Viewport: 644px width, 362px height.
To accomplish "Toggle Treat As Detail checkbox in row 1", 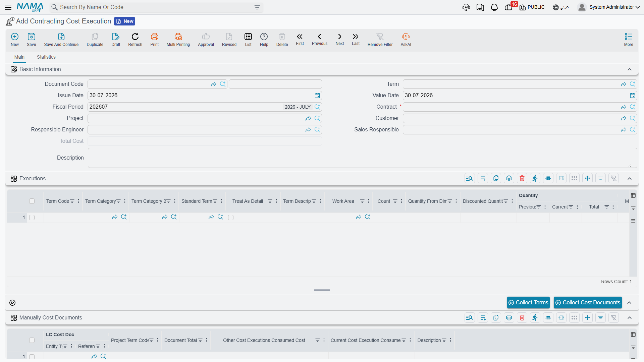I will click(x=231, y=218).
